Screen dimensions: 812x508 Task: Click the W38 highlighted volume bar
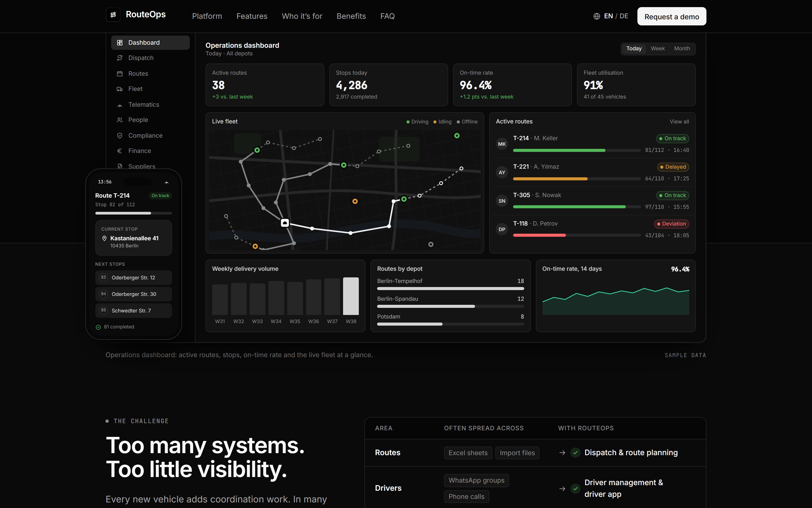(351, 296)
